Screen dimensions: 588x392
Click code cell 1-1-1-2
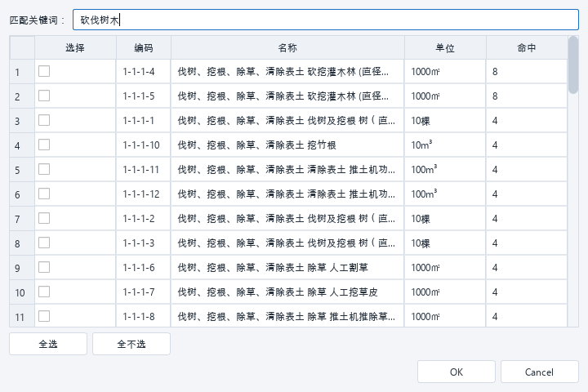point(144,218)
